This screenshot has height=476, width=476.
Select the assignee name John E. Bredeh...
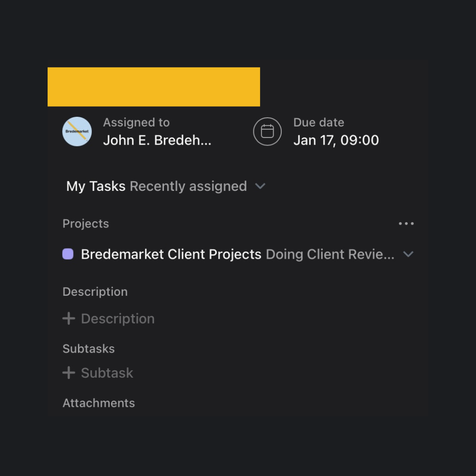pos(157,140)
